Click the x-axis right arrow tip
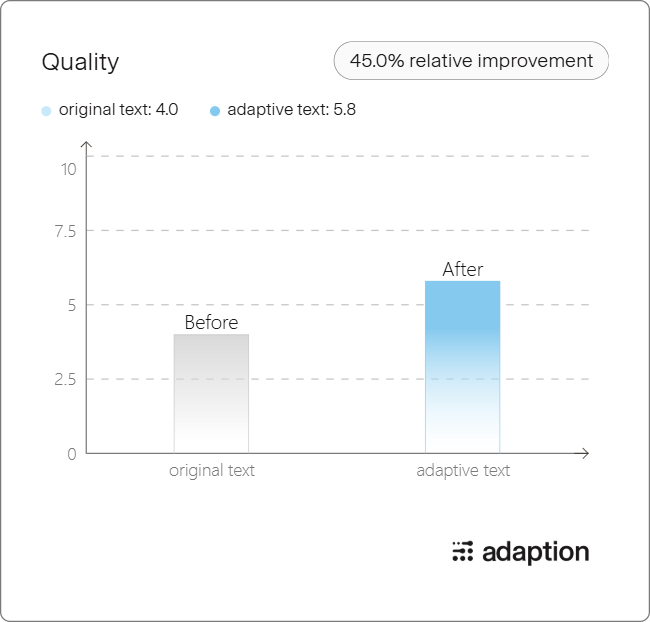The image size is (650, 622). tap(586, 453)
